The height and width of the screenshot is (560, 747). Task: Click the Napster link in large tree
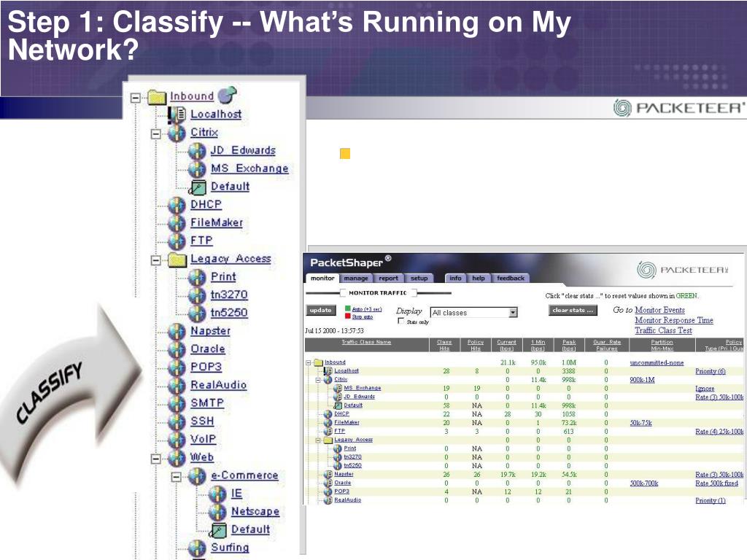(x=210, y=331)
